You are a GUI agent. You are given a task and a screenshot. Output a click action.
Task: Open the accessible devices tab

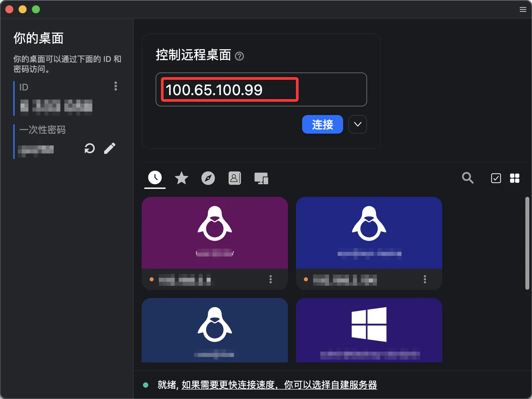point(261,178)
